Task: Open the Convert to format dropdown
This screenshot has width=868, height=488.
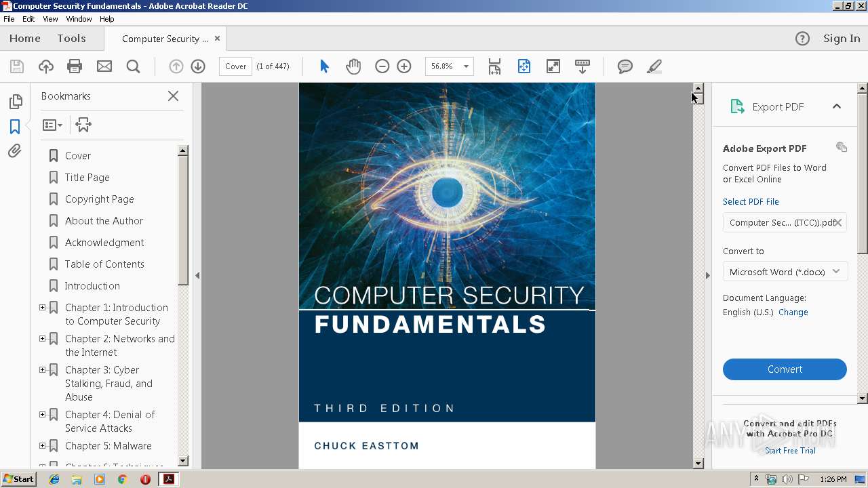Action: click(785, 272)
